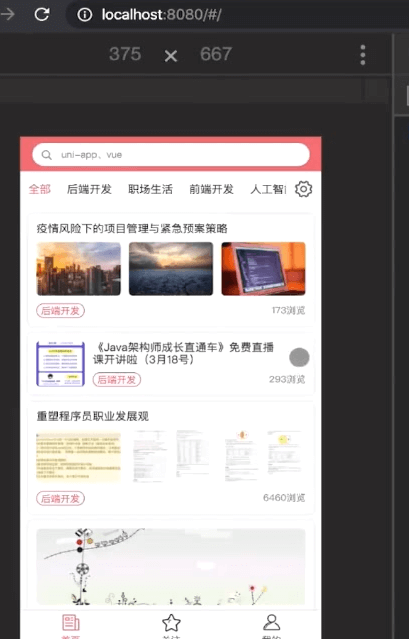Click 后端开发 tag on 疫情风险 card
Screen dimensions: 409x639
click(61, 311)
